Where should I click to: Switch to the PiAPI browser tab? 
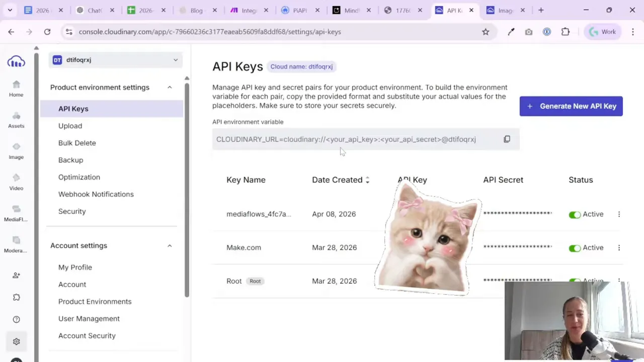point(300,10)
